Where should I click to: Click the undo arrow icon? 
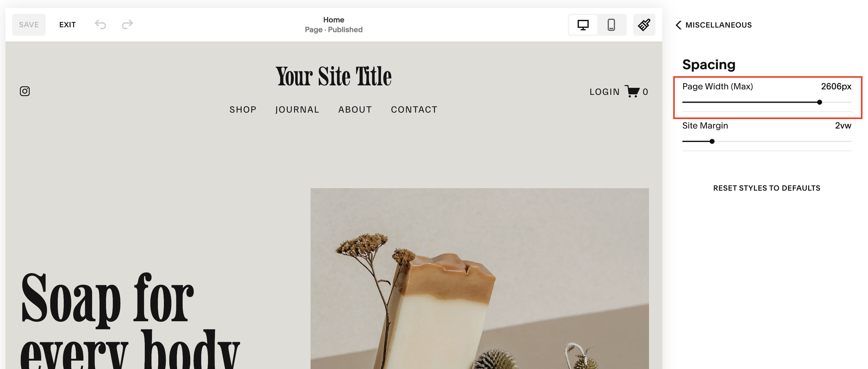point(100,25)
